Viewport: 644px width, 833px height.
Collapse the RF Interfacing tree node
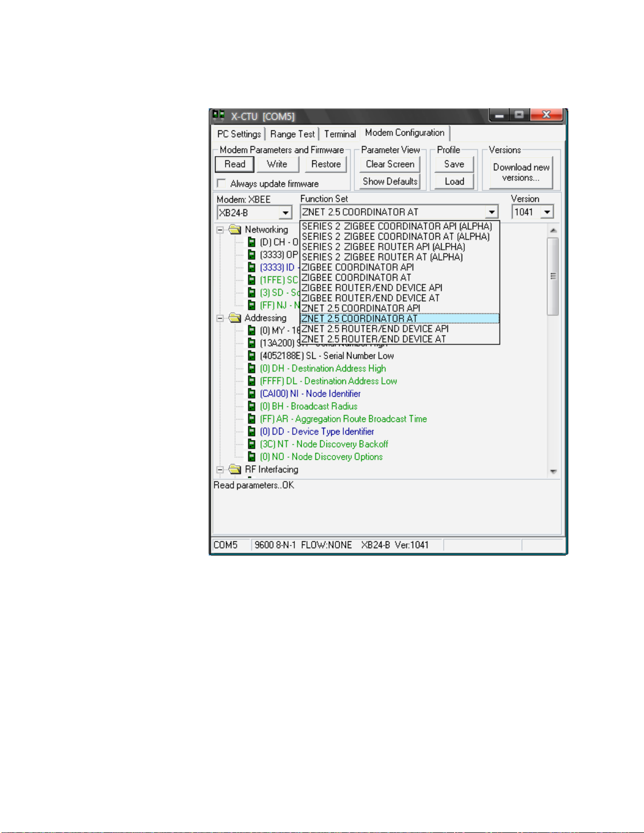pos(220,469)
